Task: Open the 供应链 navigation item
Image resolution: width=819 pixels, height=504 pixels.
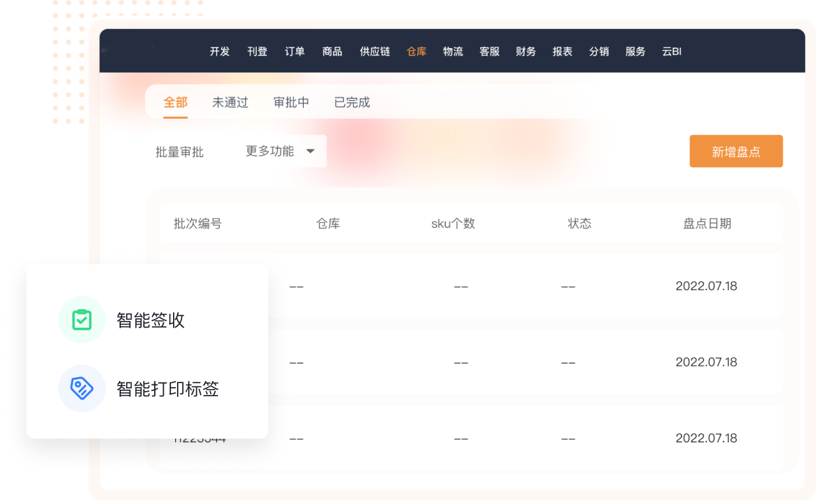Action: (375, 52)
